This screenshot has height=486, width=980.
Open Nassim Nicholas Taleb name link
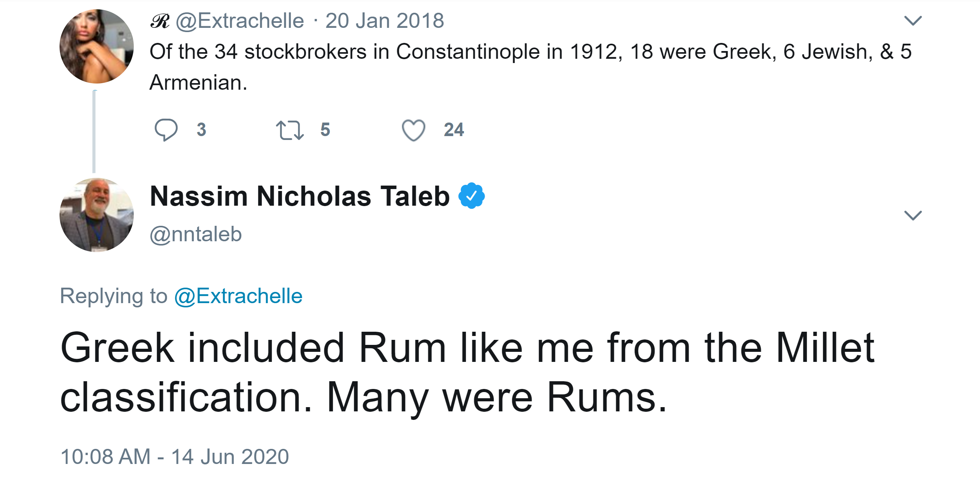[300, 196]
